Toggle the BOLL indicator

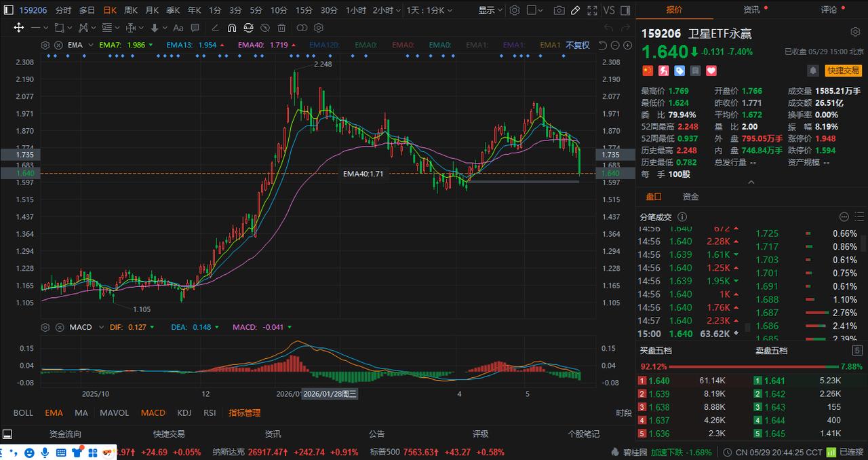(23, 413)
